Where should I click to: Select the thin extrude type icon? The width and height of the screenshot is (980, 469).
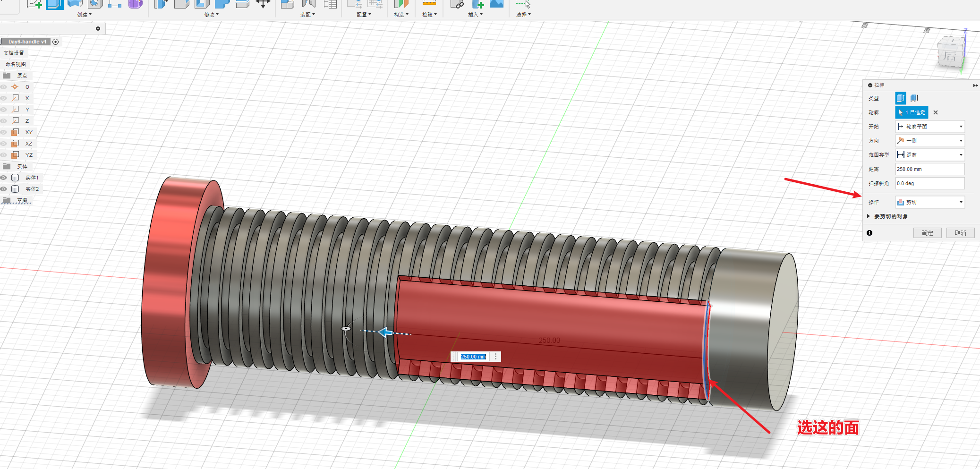914,98
